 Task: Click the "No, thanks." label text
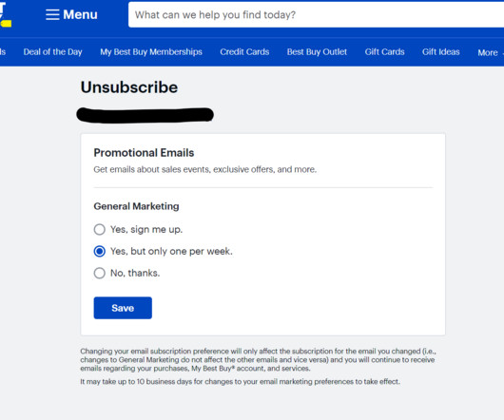pyautogui.click(x=135, y=273)
